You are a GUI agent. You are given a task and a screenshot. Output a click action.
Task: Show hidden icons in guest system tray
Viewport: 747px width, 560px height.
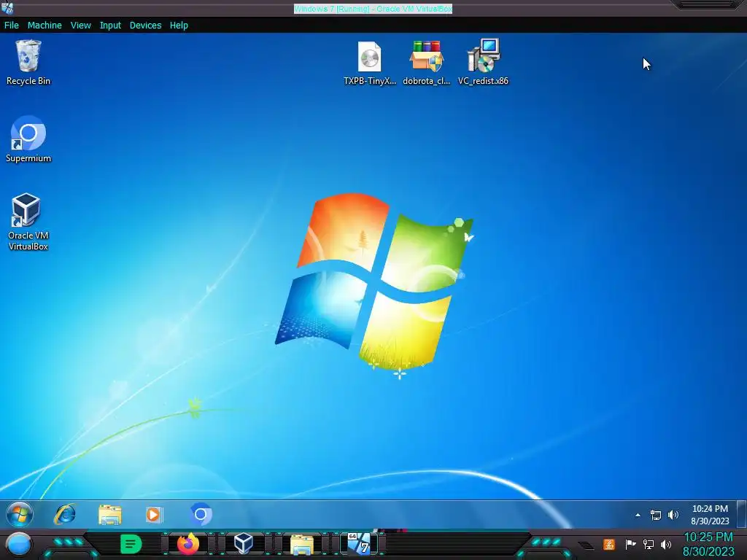coord(638,515)
